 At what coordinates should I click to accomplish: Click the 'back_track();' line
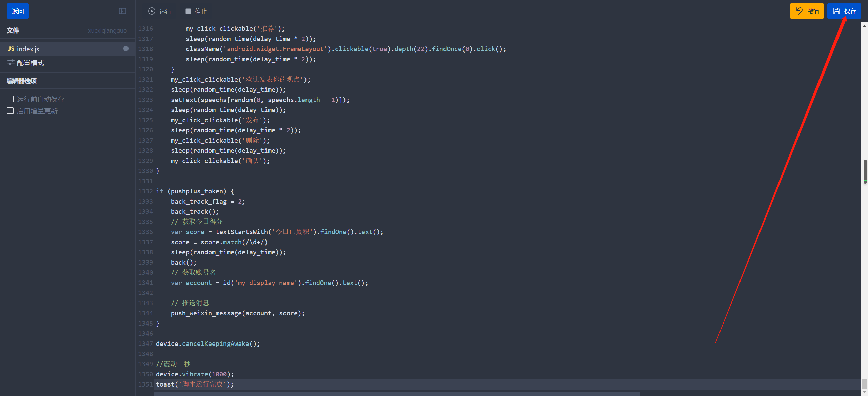pos(195,211)
